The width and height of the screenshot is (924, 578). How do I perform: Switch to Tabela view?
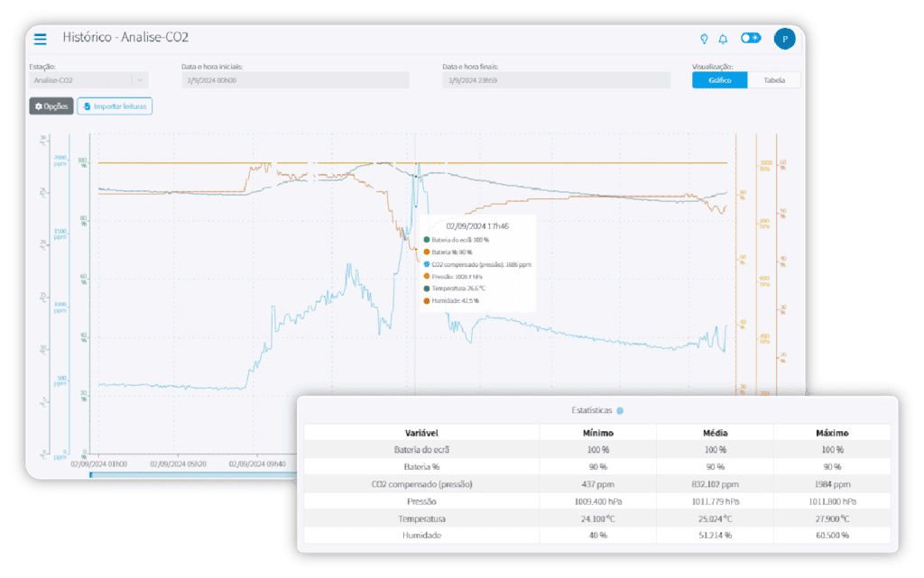773,80
